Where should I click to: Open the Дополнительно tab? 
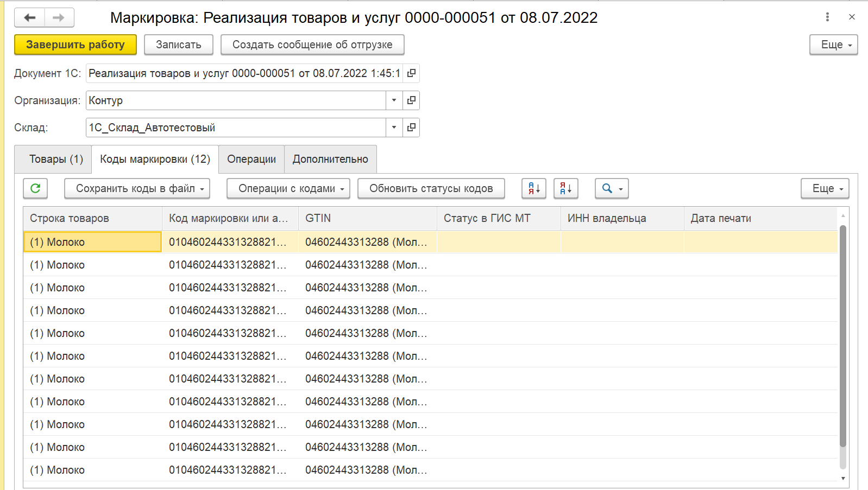point(330,159)
